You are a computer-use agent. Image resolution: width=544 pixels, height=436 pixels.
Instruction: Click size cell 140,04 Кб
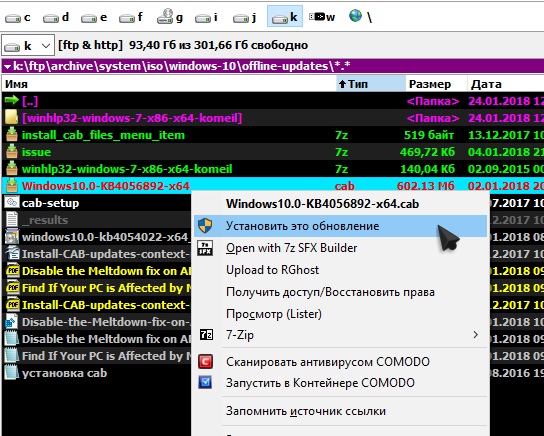coord(427,169)
